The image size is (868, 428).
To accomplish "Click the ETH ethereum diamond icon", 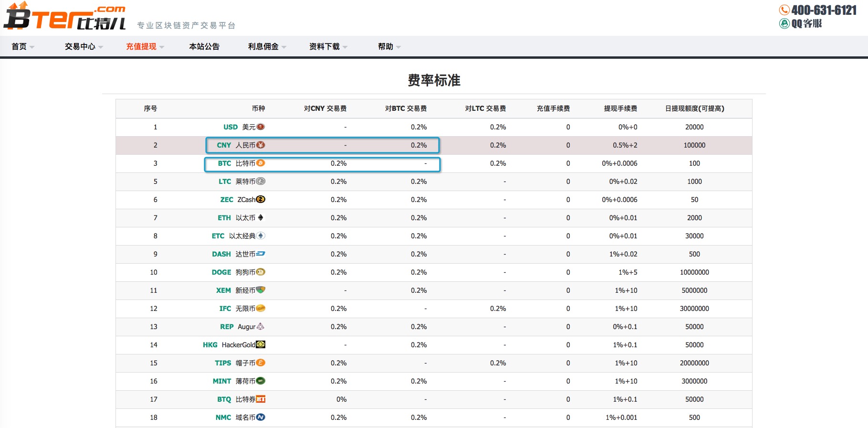I will (261, 217).
